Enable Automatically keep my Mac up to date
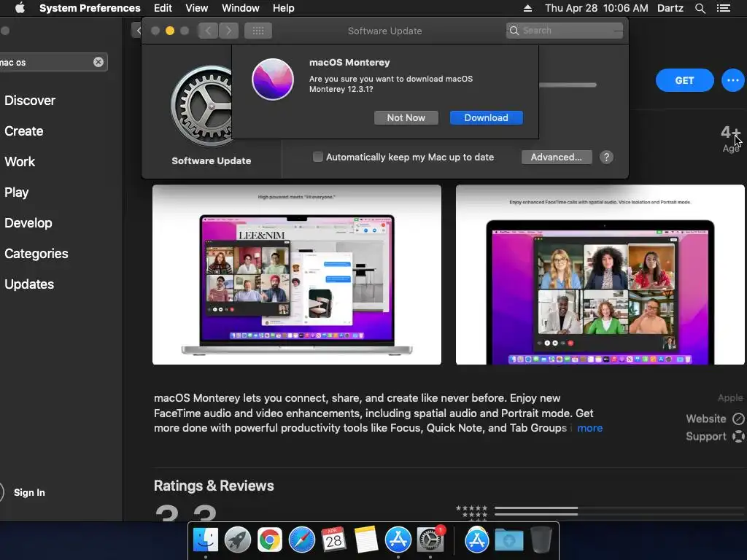Viewport: 747px width, 560px height. coord(318,157)
